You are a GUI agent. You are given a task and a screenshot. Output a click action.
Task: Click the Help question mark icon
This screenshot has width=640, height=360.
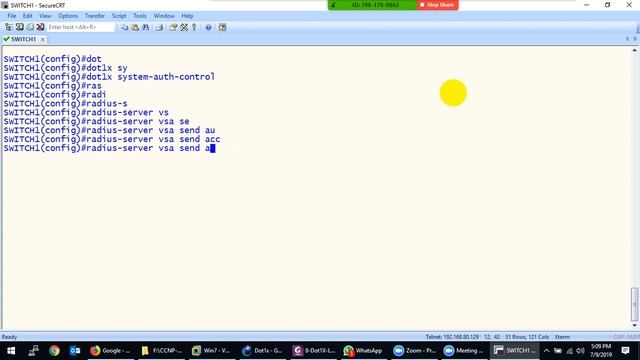point(208,27)
